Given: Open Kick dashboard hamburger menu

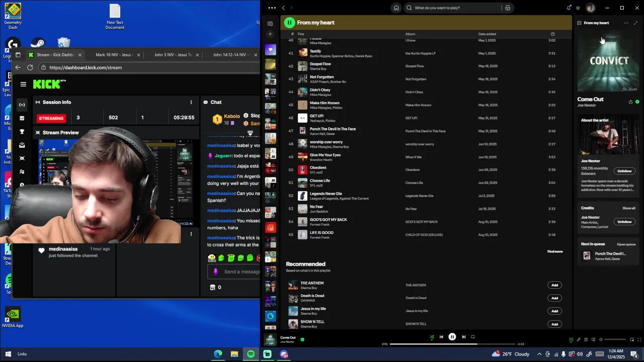Looking at the screenshot, I should tap(23, 84).
